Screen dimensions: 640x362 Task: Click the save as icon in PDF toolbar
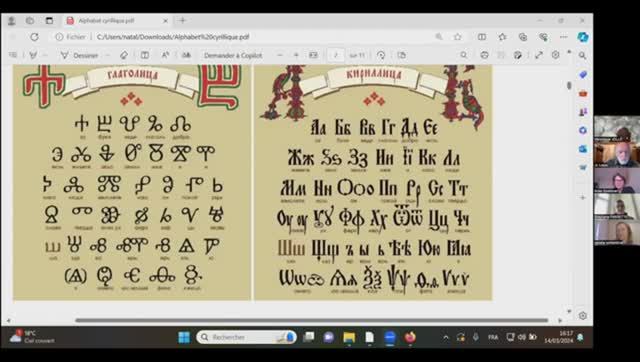tap(518, 55)
